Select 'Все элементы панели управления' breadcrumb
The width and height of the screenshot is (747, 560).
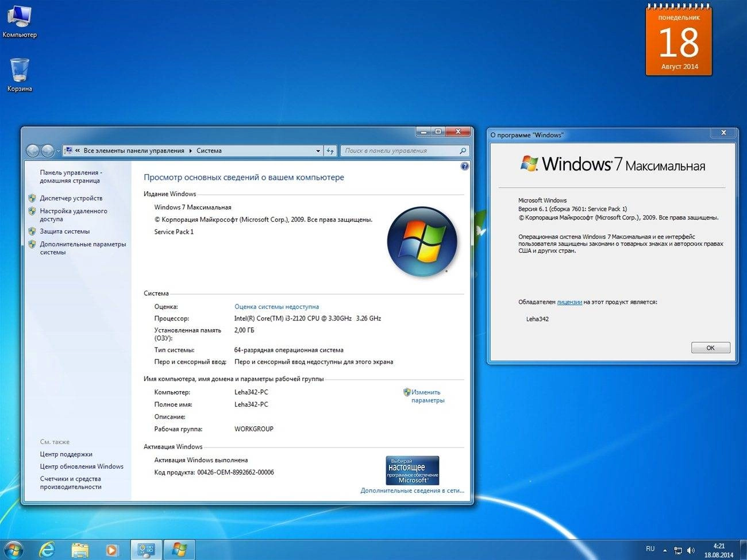[134, 150]
